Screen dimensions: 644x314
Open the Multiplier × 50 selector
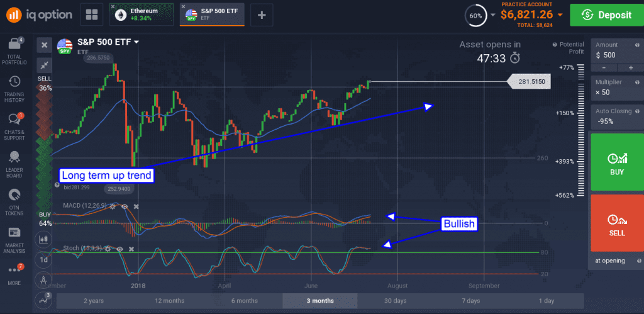coord(617,87)
